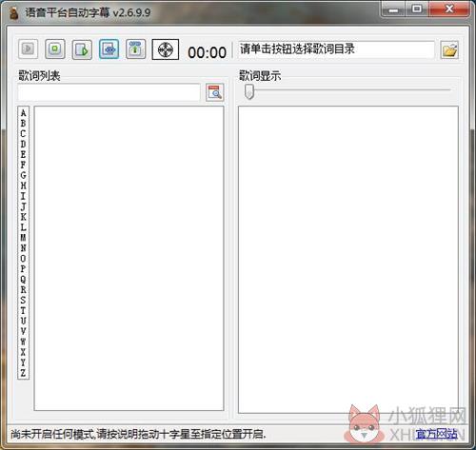476x450 pixels.
Task: Filter lyrics by letter W
Action: click(x=23, y=342)
